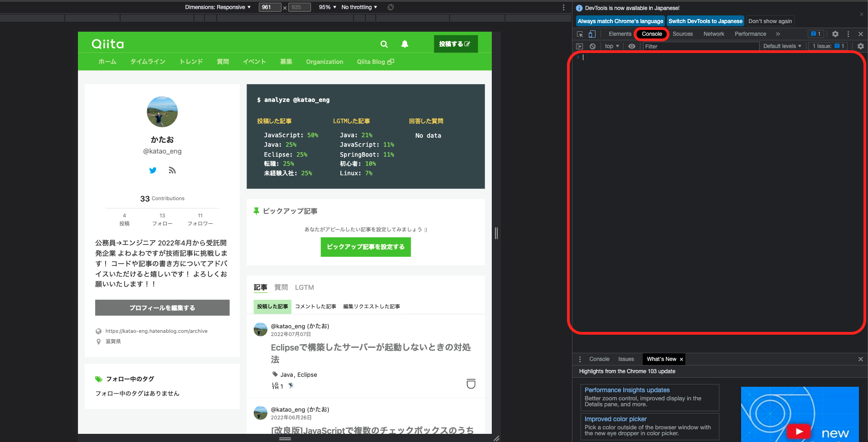Click the RSS feed icon on the profile
Screen dimensions: 868x442
tap(172, 170)
